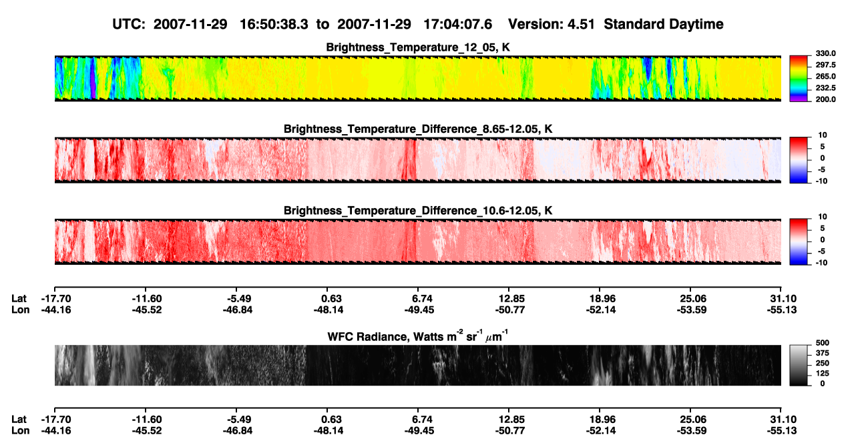The width and height of the screenshot is (868, 445).
Task: Click the 'Lat' label below the 10.6-12.05 panel
Action: coord(19,298)
